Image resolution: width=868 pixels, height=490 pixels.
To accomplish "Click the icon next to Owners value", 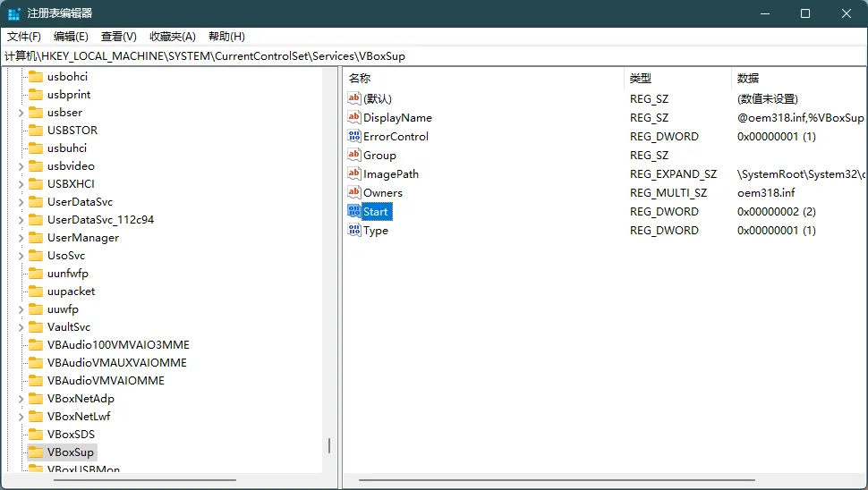I will (x=354, y=193).
